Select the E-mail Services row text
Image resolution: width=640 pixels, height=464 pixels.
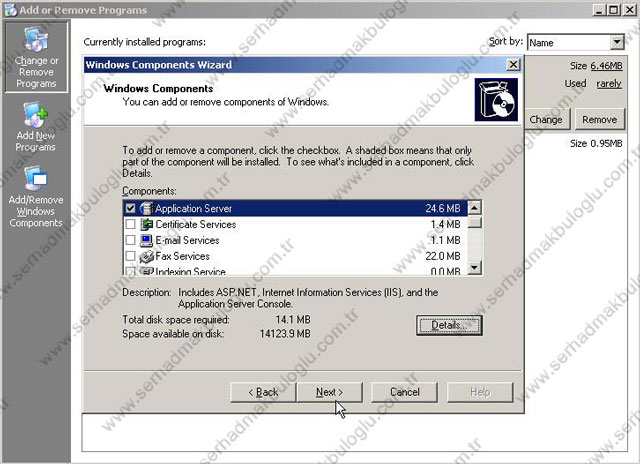pyautogui.click(x=187, y=240)
